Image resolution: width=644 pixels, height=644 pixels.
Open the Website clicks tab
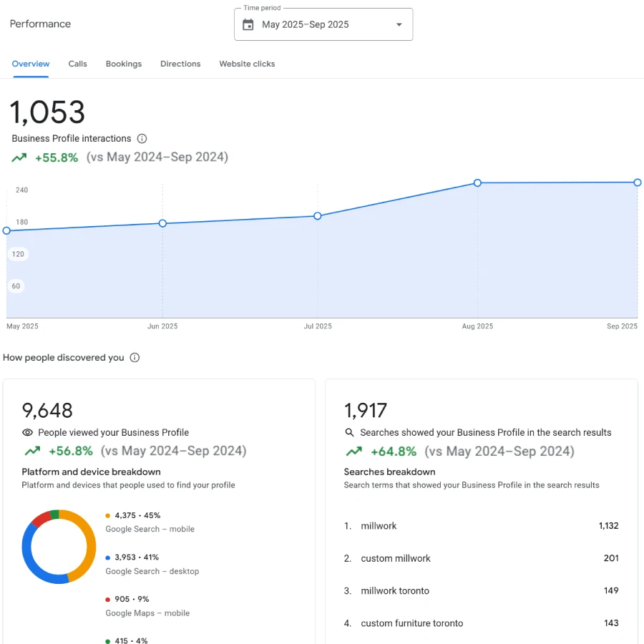[x=247, y=64]
